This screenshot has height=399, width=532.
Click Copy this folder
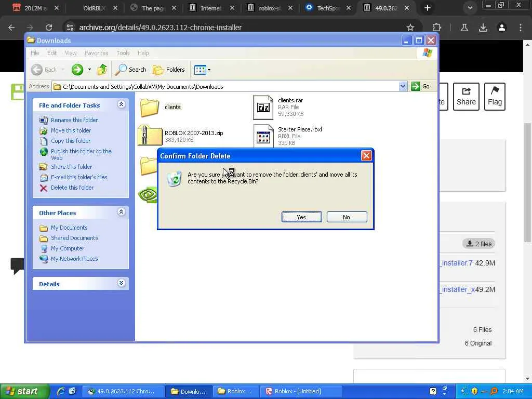click(71, 141)
